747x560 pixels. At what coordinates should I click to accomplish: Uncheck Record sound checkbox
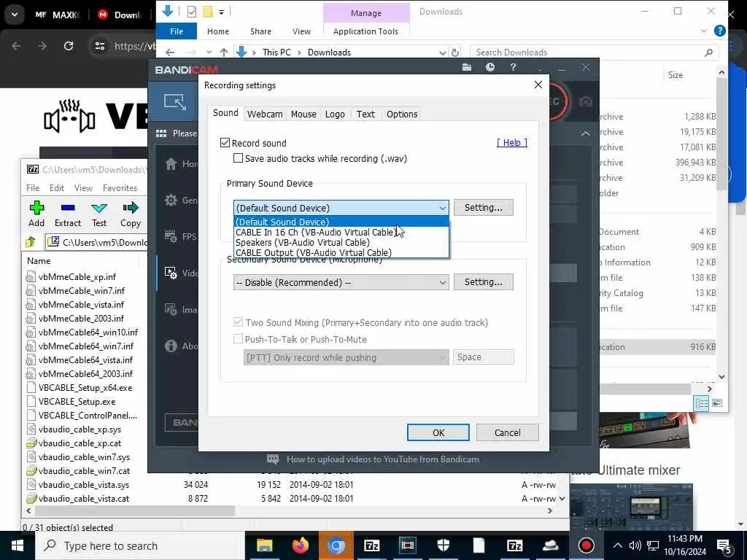(x=225, y=143)
